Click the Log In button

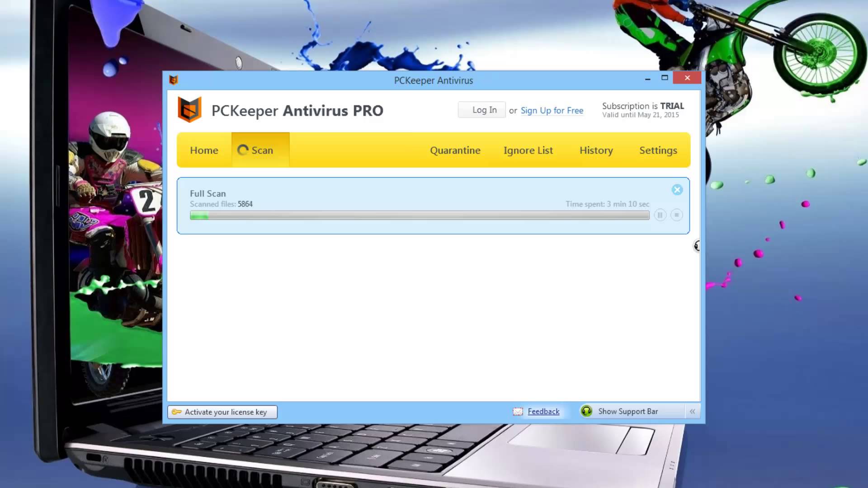[x=484, y=110]
